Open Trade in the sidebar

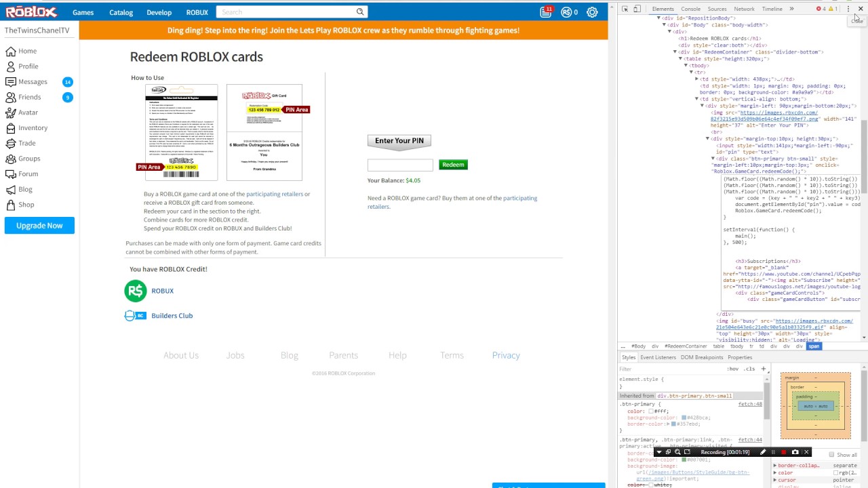20,143
